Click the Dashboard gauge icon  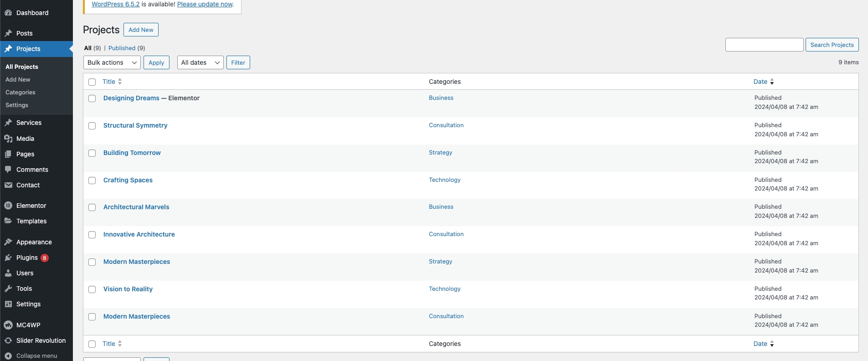pos(8,13)
